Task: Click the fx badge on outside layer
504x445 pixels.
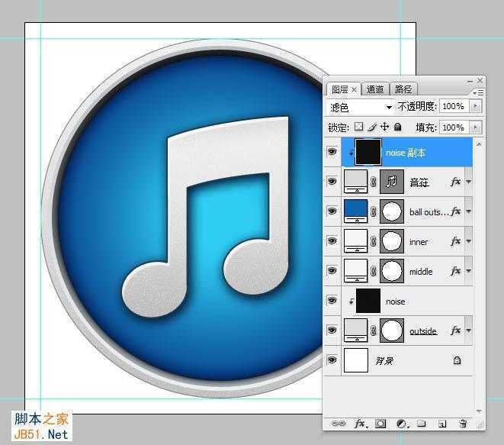Action: 455,331
